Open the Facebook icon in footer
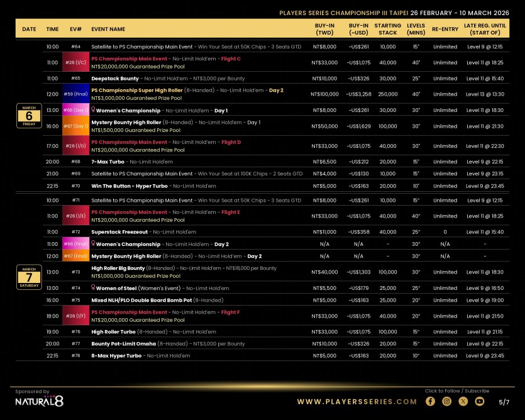Image resolution: width=525 pixels, height=420 pixels. 431,401
